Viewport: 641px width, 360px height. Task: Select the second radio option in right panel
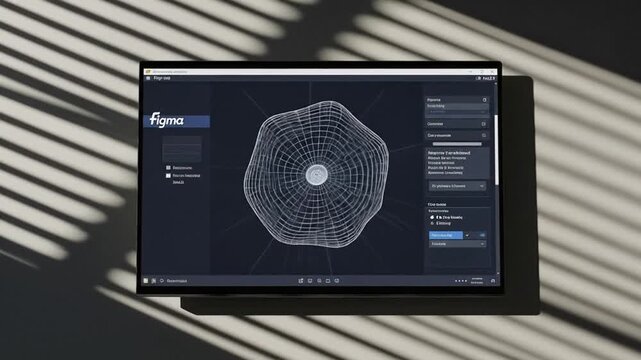click(432, 224)
